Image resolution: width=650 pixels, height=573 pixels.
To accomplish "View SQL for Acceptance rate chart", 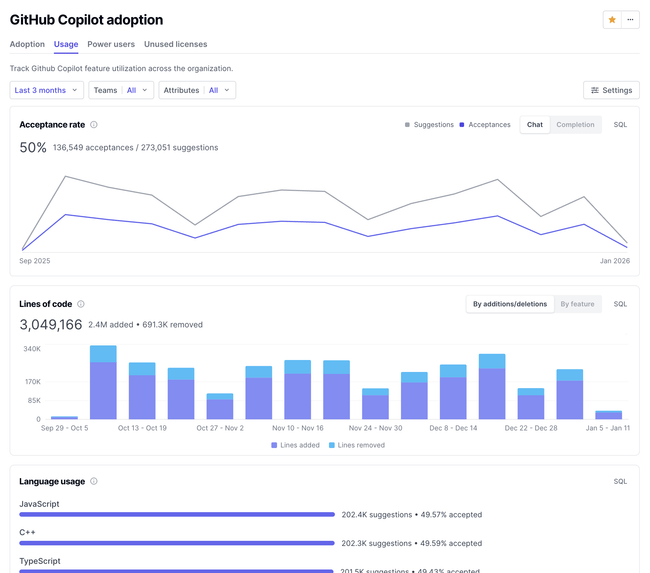I will click(x=620, y=124).
